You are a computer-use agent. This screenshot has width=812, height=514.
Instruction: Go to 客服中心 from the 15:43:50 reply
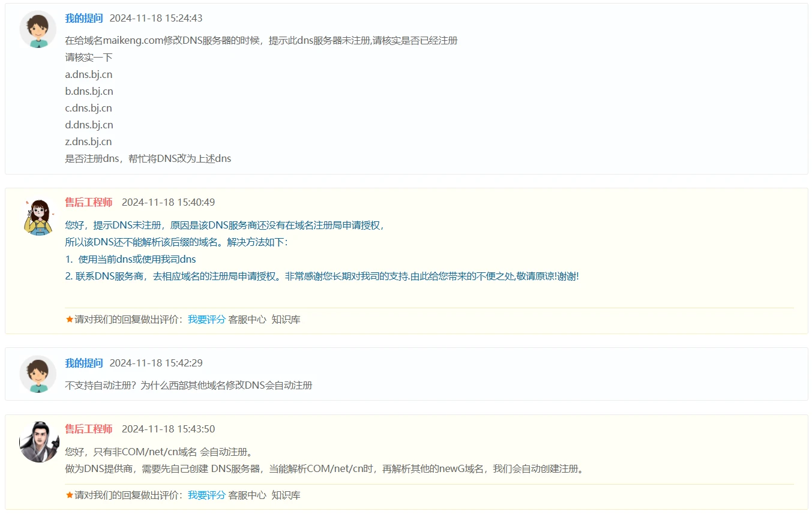247,495
